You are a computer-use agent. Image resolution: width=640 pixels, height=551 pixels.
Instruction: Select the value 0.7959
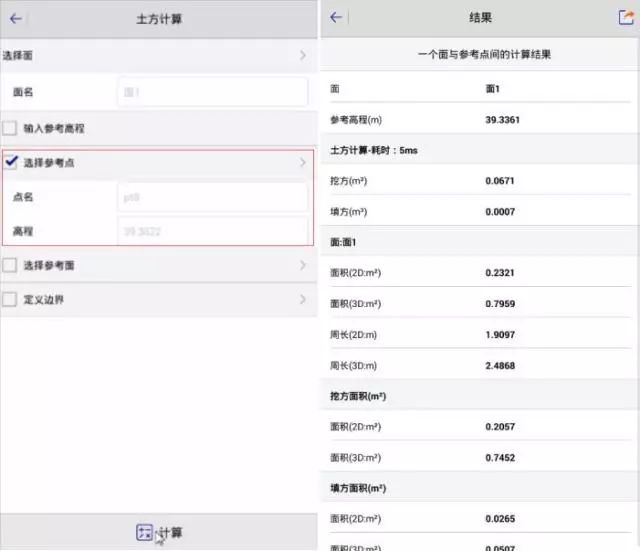click(500, 304)
